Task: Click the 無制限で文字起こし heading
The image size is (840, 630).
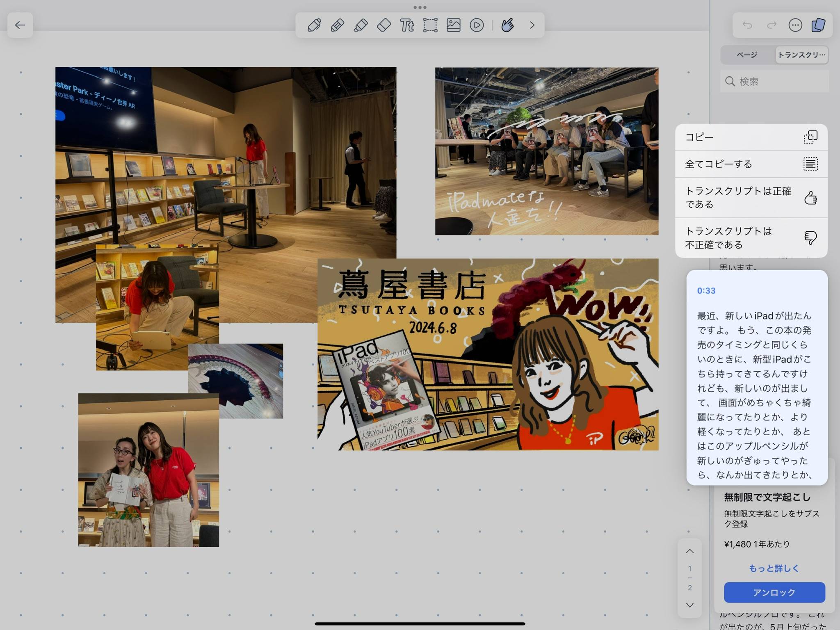Action: 767,497
